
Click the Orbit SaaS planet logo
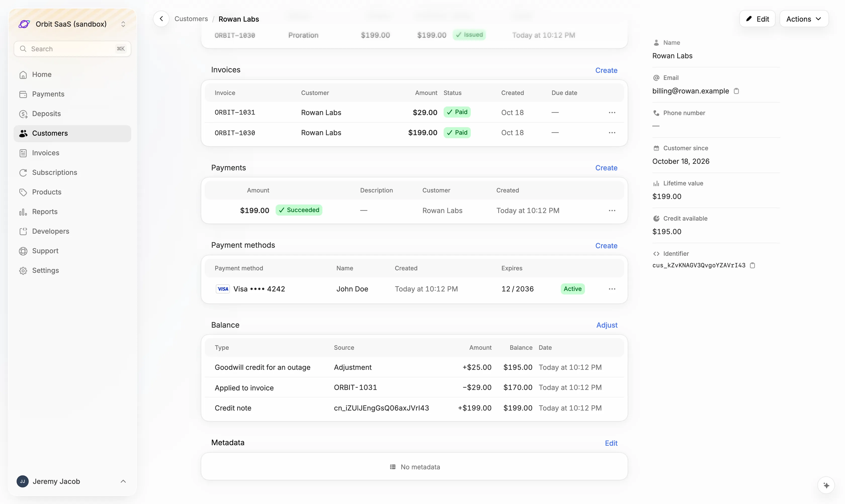point(24,24)
